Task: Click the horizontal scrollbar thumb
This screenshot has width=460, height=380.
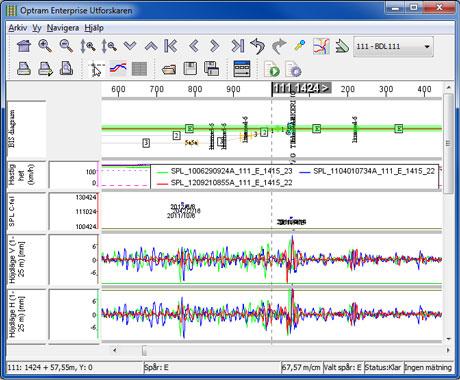Action: pos(144,350)
